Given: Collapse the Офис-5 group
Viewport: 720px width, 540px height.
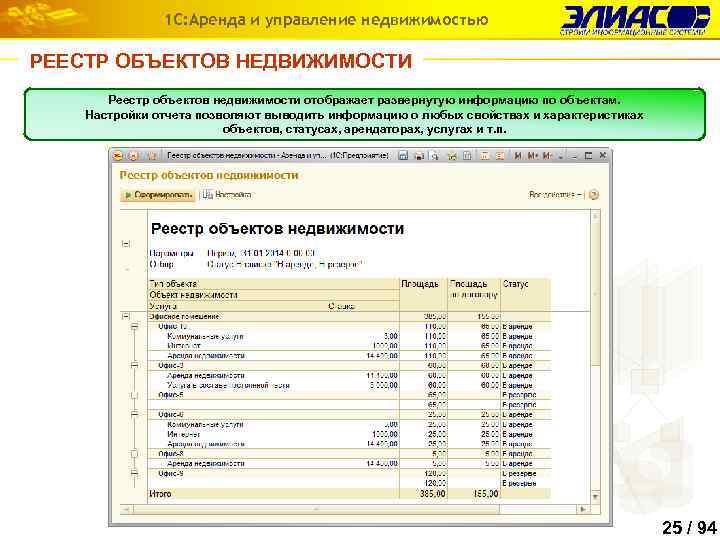Looking at the screenshot, I should coord(135,395).
